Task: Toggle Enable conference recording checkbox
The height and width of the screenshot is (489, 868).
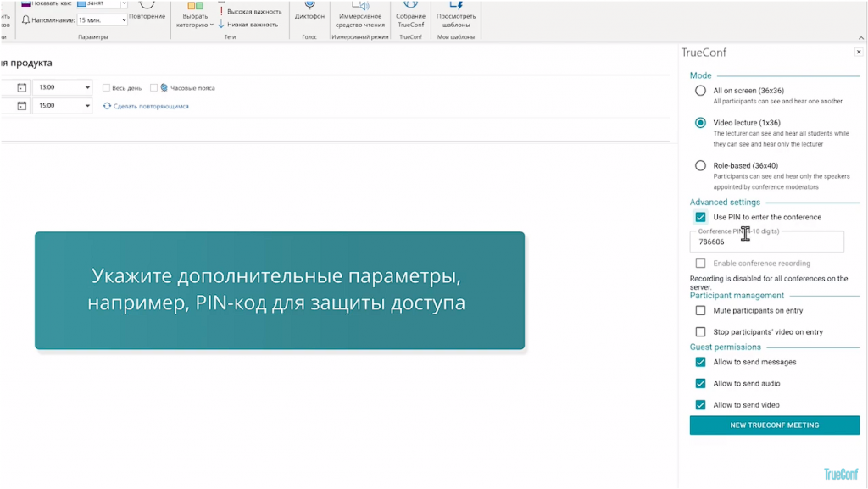Action: [700, 264]
